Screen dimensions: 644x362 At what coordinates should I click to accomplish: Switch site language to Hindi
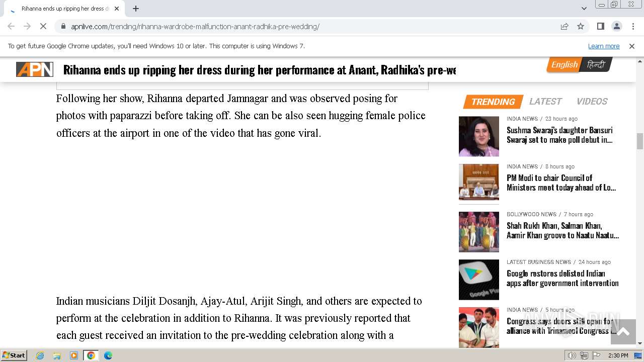pyautogui.click(x=596, y=65)
